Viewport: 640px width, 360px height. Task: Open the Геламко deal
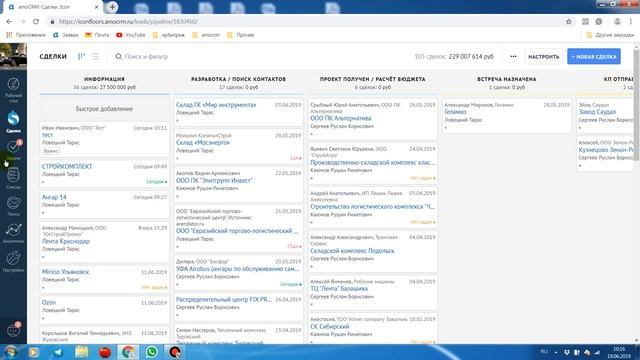(455, 112)
